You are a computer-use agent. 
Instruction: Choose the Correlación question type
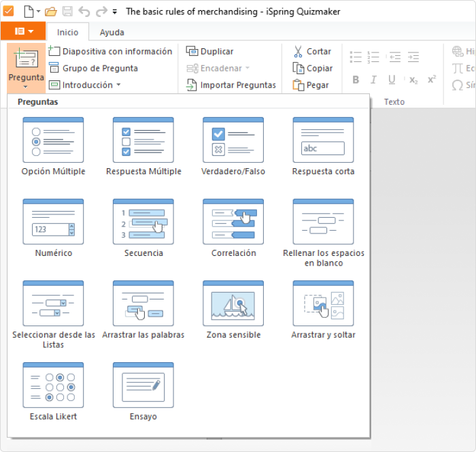point(233,228)
